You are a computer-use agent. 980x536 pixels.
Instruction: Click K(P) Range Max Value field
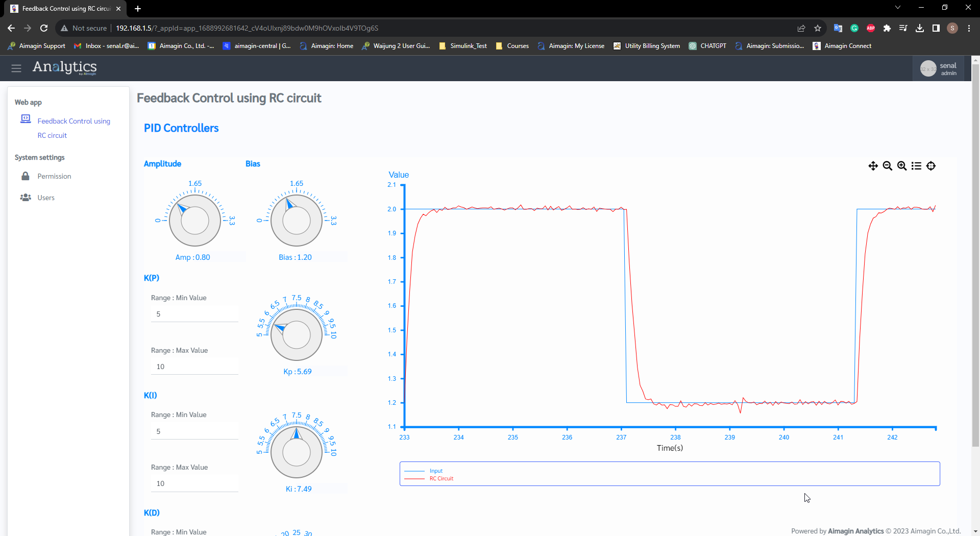tap(194, 367)
